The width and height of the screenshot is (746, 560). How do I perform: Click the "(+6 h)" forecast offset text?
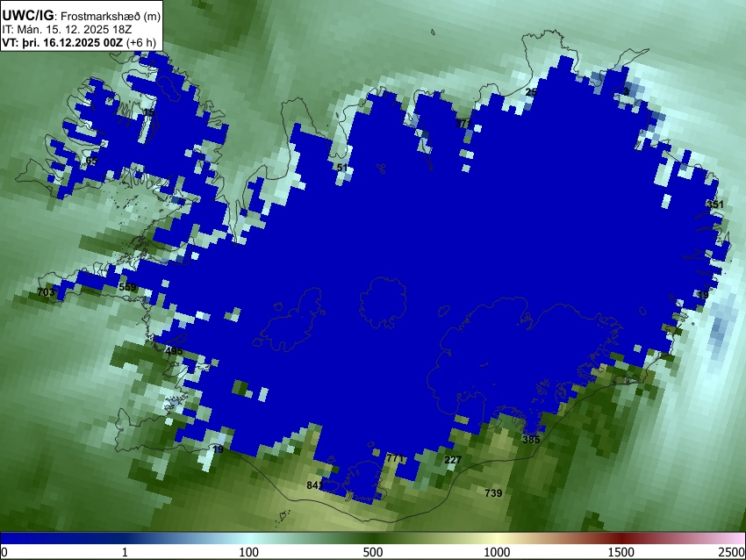[140, 42]
